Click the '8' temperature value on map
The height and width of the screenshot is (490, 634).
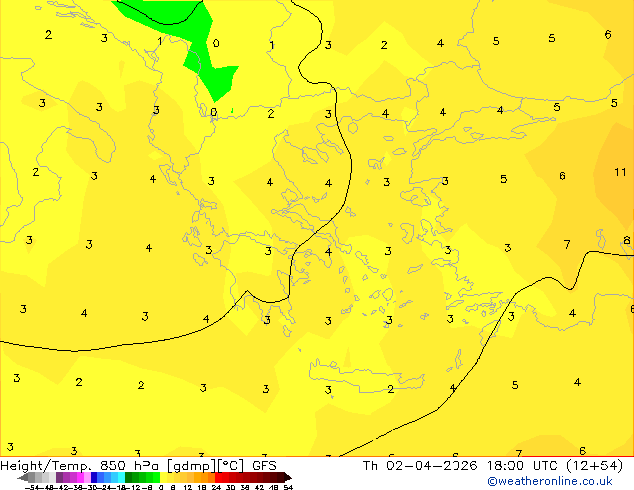point(627,240)
